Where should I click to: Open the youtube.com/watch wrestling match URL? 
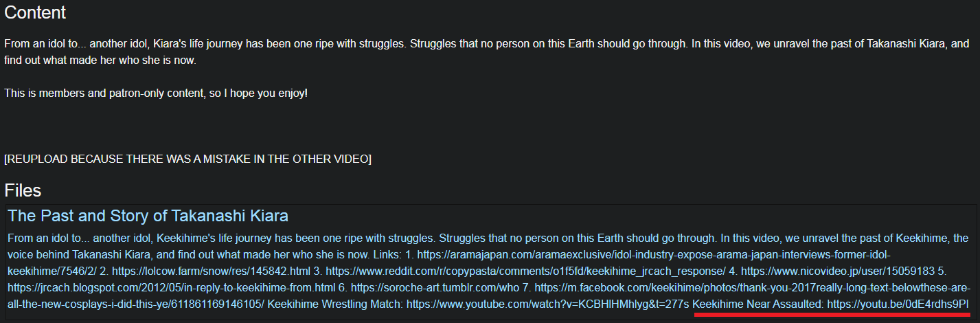pyautogui.click(x=547, y=303)
